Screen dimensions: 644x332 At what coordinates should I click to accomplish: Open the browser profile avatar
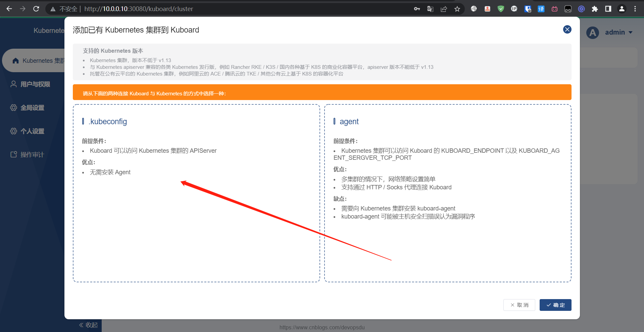(x=622, y=9)
